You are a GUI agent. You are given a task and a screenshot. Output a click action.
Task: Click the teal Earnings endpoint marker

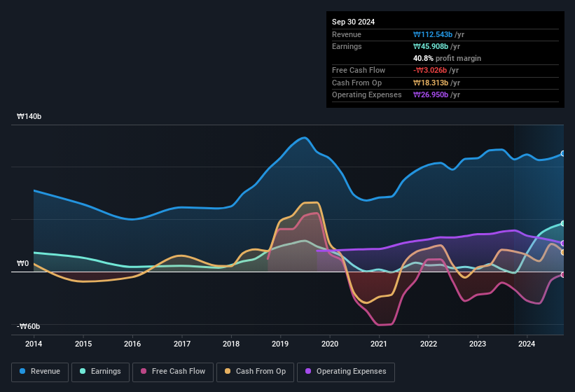click(x=563, y=223)
